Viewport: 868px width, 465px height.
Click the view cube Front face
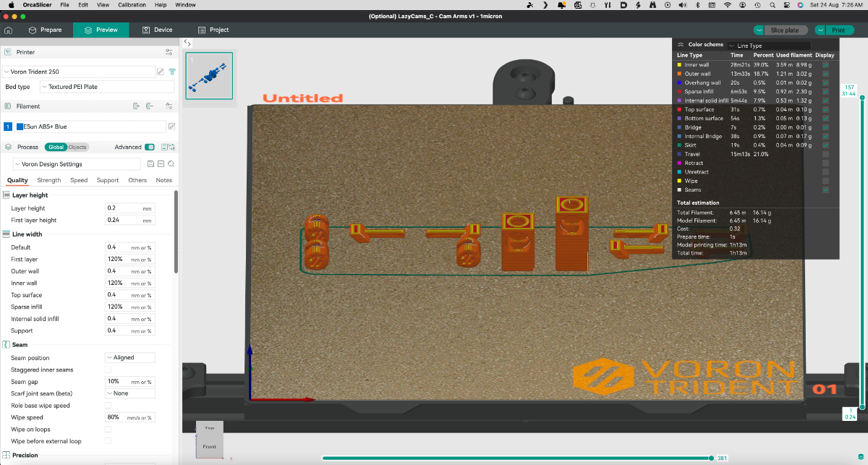[x=210, y=447]
